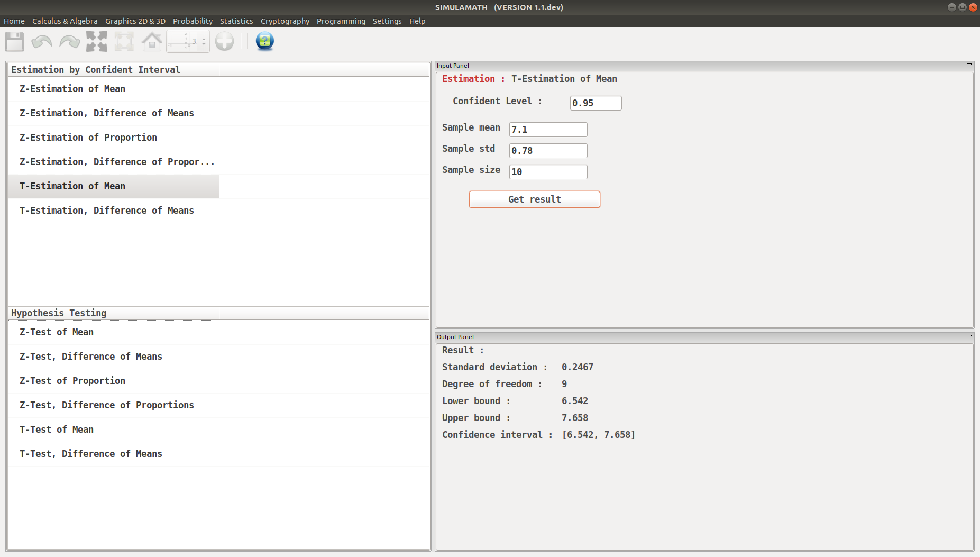Open the Calculus & Algebra menu
Viewport: 980px width, 557px height.
(x=65, y=21)
